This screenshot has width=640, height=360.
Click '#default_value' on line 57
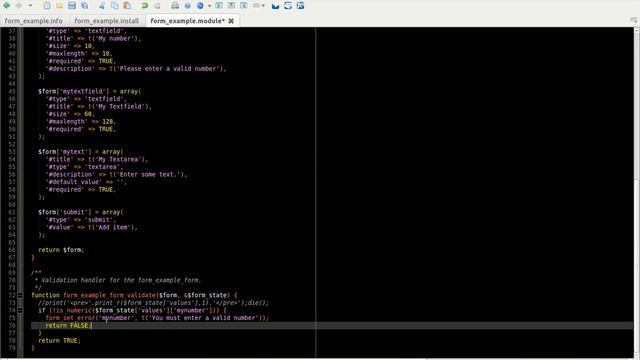point(74,182)
